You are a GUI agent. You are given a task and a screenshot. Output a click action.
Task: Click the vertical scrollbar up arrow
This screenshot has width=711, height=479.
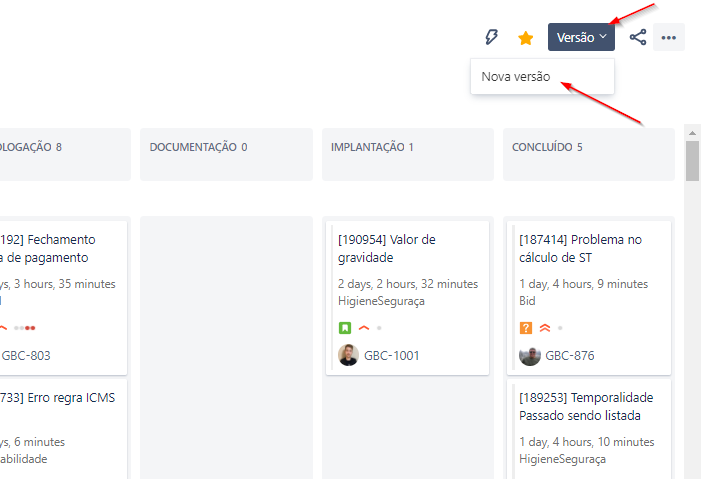(x=692, y=133)
